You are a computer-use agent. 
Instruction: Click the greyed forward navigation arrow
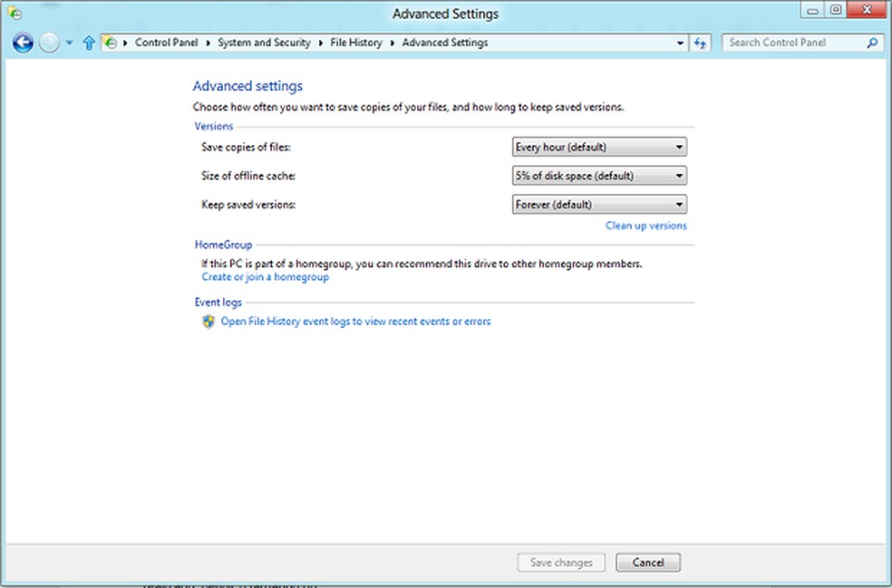(50, 43)
